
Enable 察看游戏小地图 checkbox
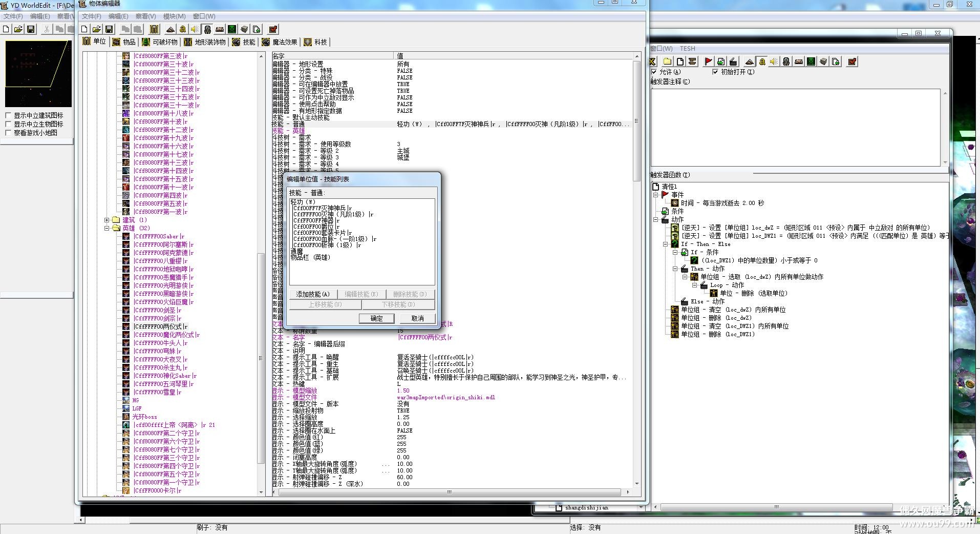click(8, 133)
